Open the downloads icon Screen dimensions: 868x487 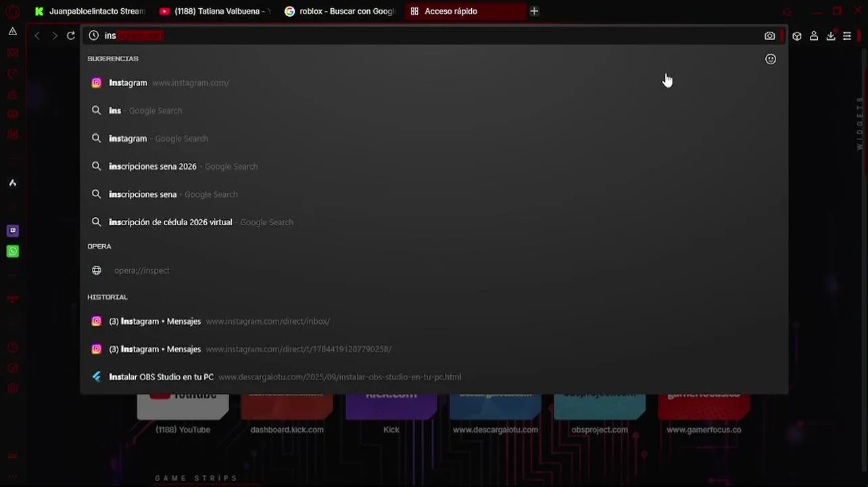tap(831, 36)
